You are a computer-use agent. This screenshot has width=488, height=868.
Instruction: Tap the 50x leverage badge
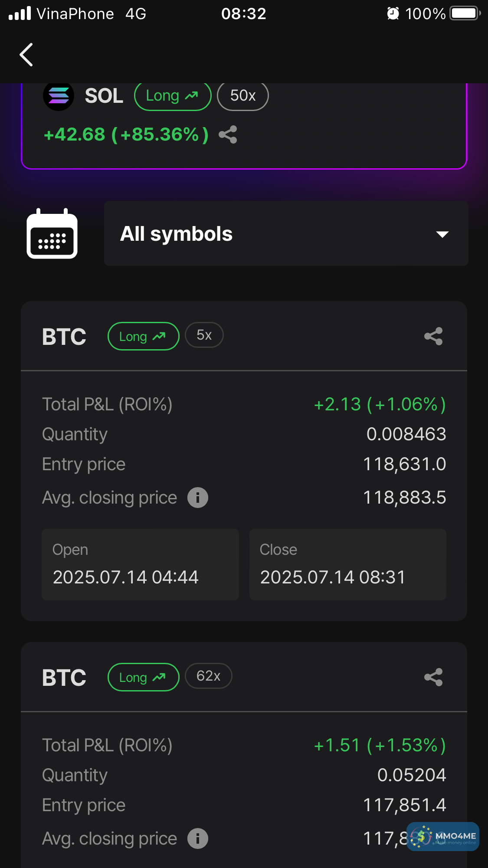click(x=242, y=96)
